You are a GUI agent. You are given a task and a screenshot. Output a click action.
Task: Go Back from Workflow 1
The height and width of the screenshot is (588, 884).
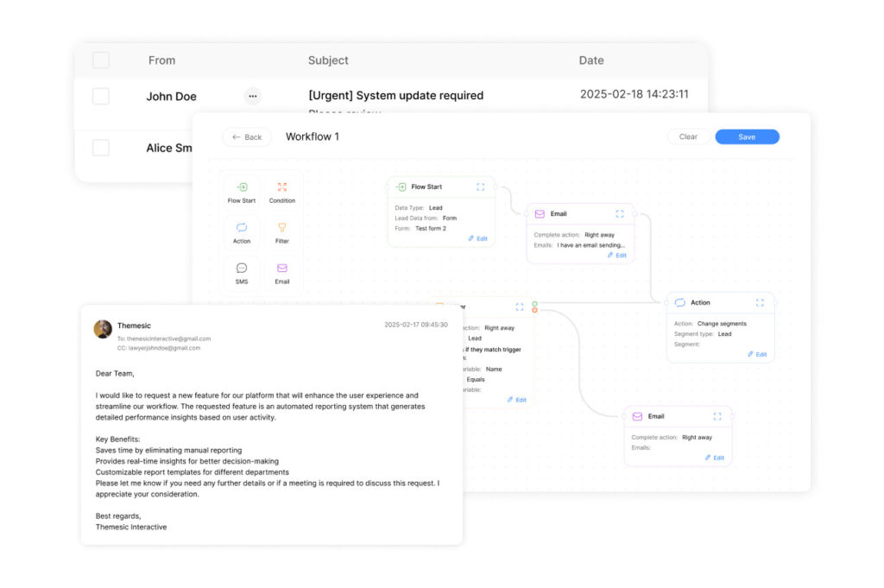[247, 137]
